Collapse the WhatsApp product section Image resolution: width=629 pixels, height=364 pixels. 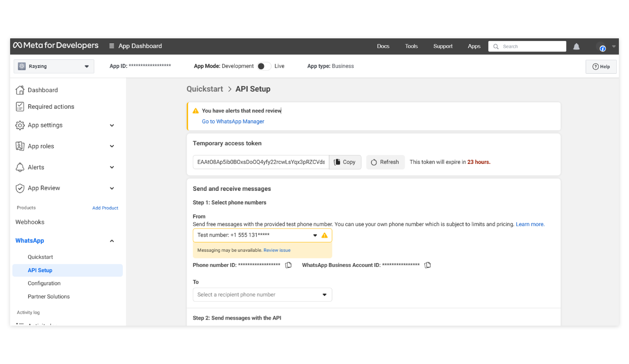tap(112, 241)
